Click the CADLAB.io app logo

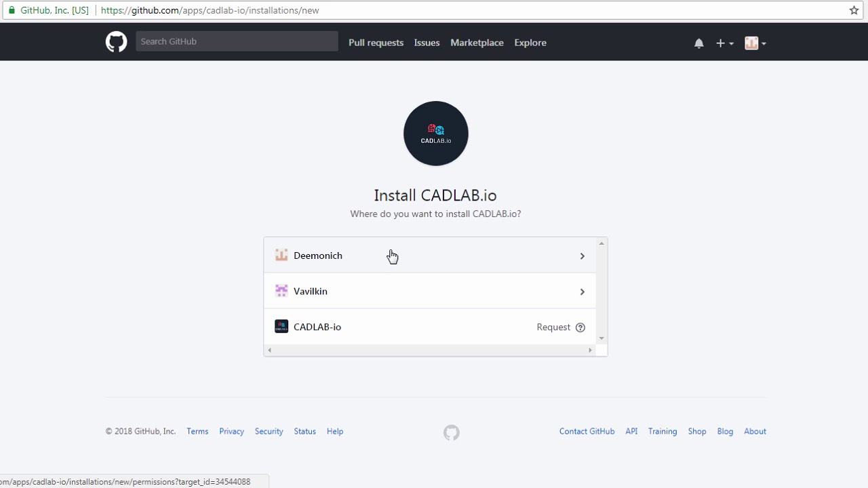coord(435,134)
